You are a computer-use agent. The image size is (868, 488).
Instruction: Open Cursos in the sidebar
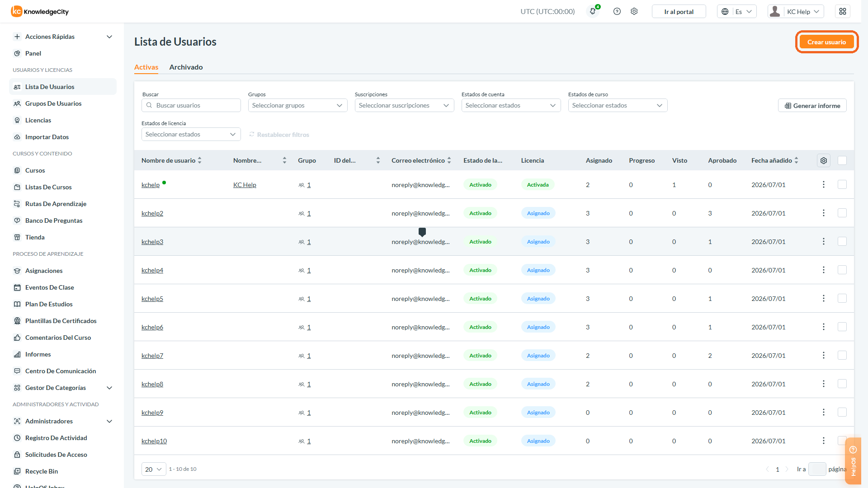(63, 170)
